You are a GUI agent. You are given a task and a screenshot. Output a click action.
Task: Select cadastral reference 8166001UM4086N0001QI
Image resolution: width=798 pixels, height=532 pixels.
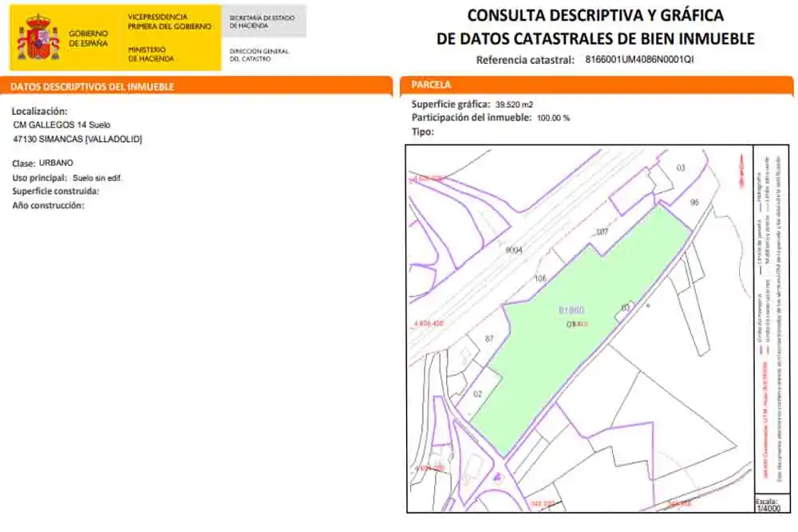639,60
